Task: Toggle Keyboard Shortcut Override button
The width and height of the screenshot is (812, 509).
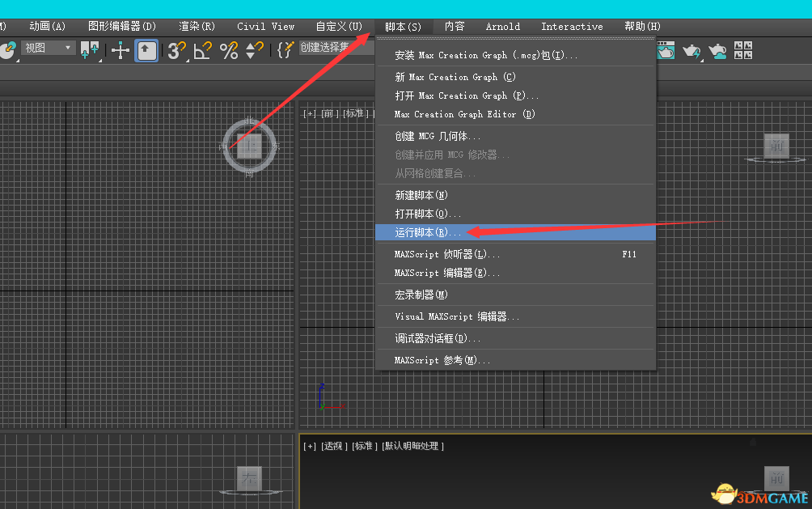Action: tap(146, 50)
